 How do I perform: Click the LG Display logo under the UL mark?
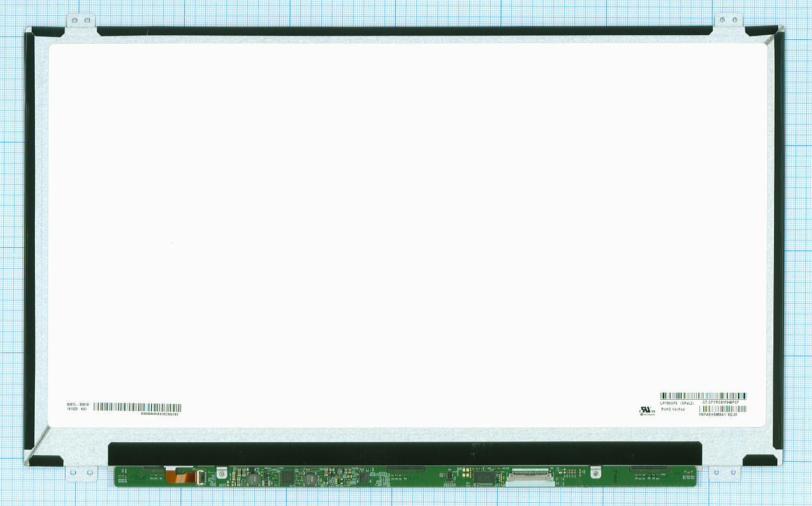click(x=648, y=414)
